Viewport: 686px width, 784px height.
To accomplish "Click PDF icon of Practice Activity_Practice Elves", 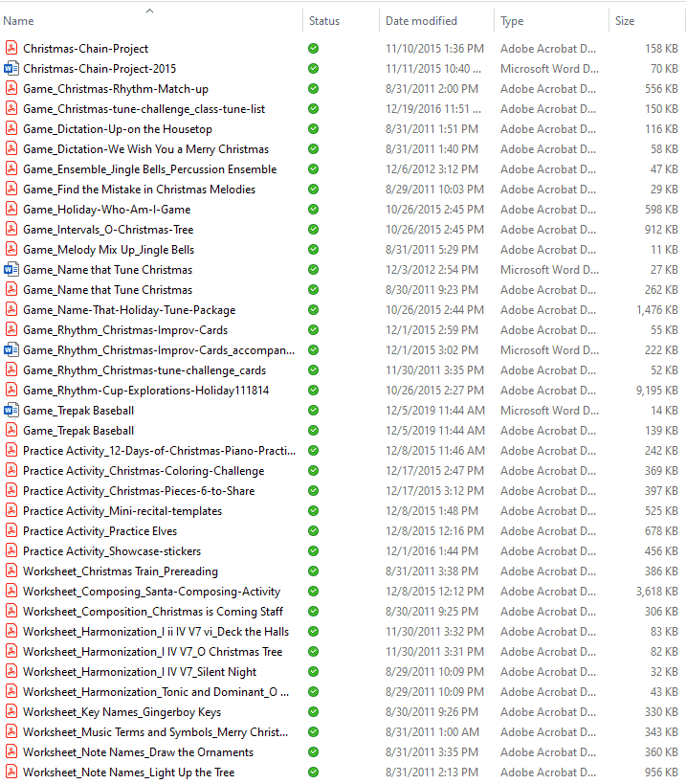I will point(11,531).
